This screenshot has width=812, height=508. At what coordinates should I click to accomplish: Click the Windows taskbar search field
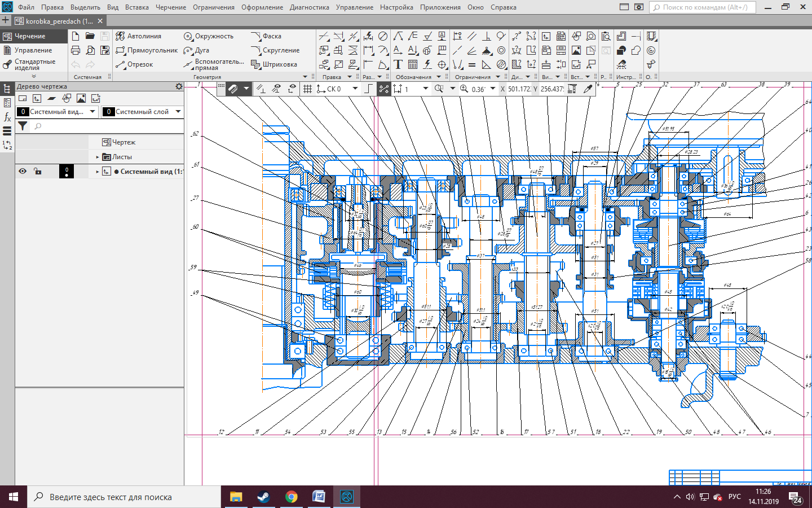click(x=124, y=497)
